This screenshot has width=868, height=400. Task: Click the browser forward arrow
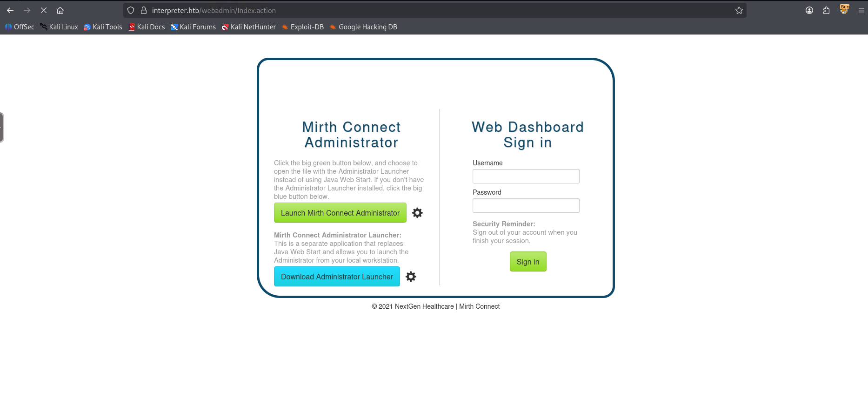click(x=27, y=10)
